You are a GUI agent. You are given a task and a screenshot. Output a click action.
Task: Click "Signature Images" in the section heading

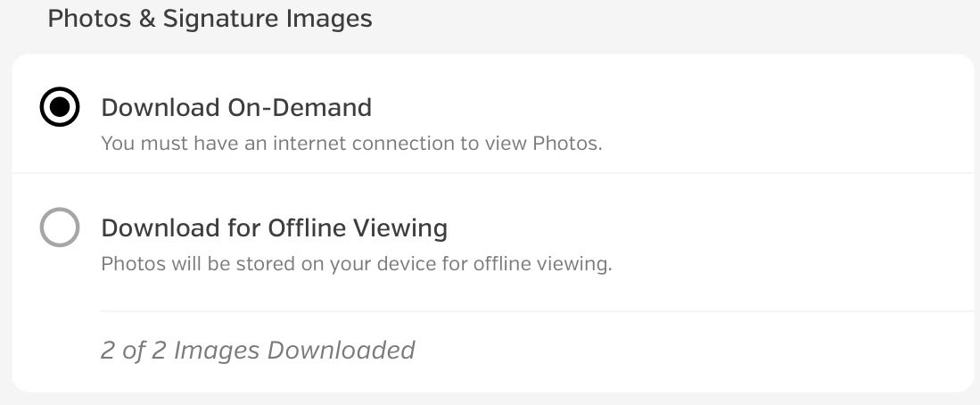268,19
